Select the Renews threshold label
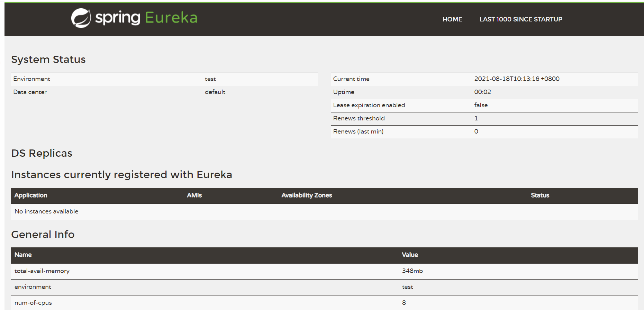 point(359,118)
